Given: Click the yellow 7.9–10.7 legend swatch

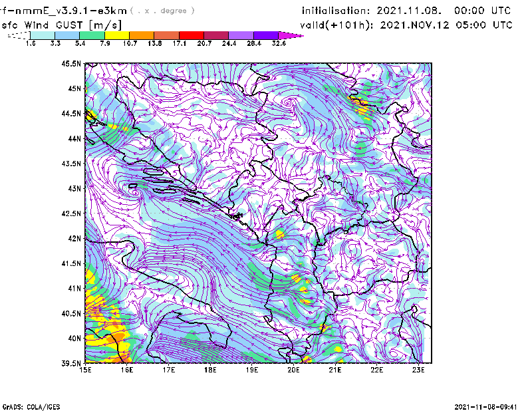Looking at the screenshot, I should 117,35.
